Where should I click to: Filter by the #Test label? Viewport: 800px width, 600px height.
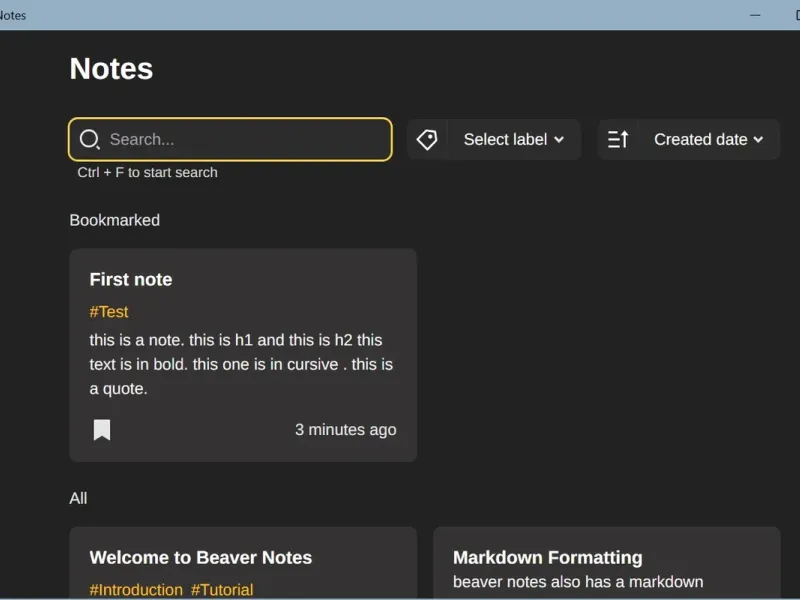coord(109,312)
